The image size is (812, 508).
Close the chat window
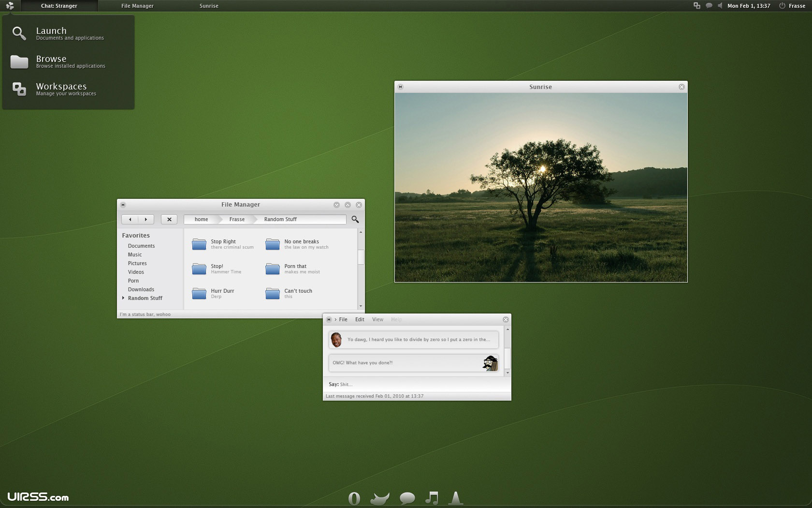(506, 320)
